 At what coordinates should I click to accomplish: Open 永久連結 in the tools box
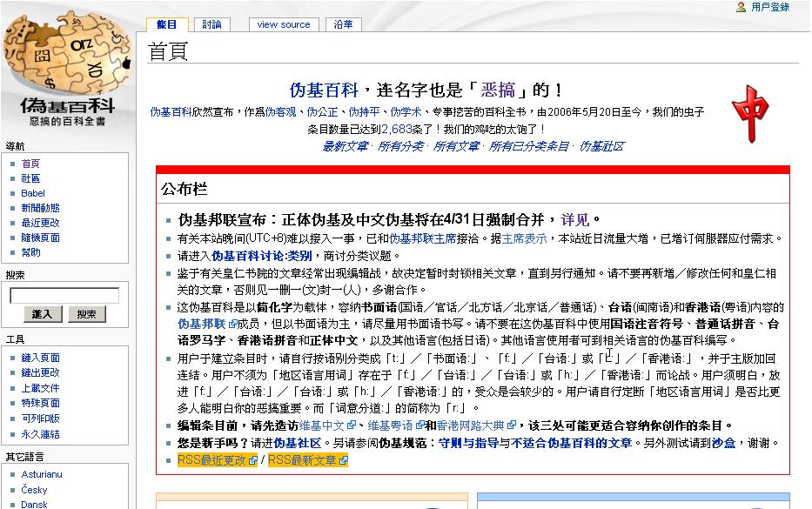(x=40, y=434)
